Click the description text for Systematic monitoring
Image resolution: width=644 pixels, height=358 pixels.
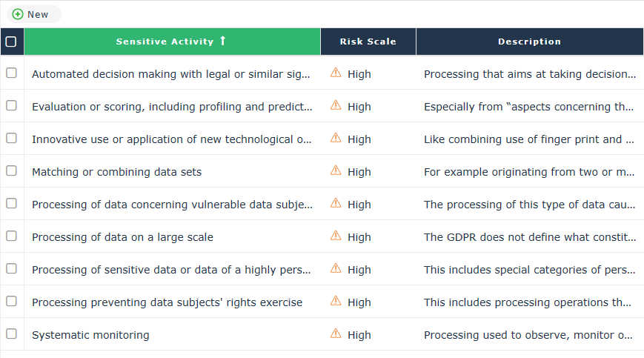529,335
